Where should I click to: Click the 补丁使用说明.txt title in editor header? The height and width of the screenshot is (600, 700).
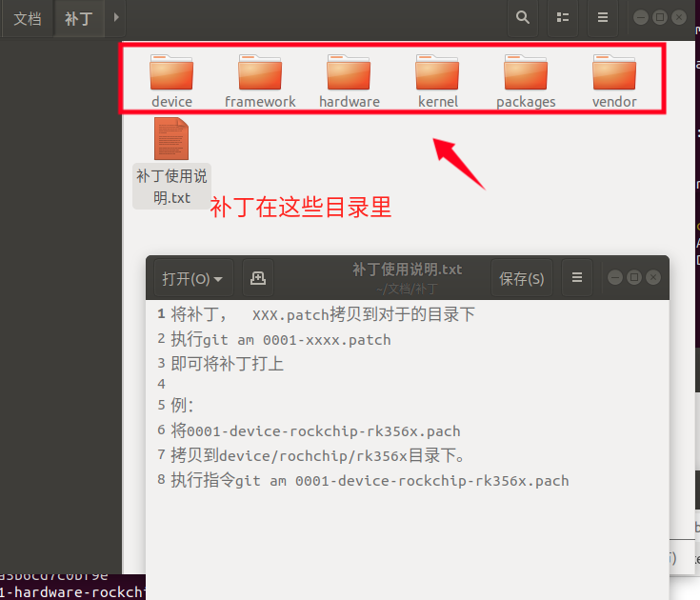click(x=408, y=270)
